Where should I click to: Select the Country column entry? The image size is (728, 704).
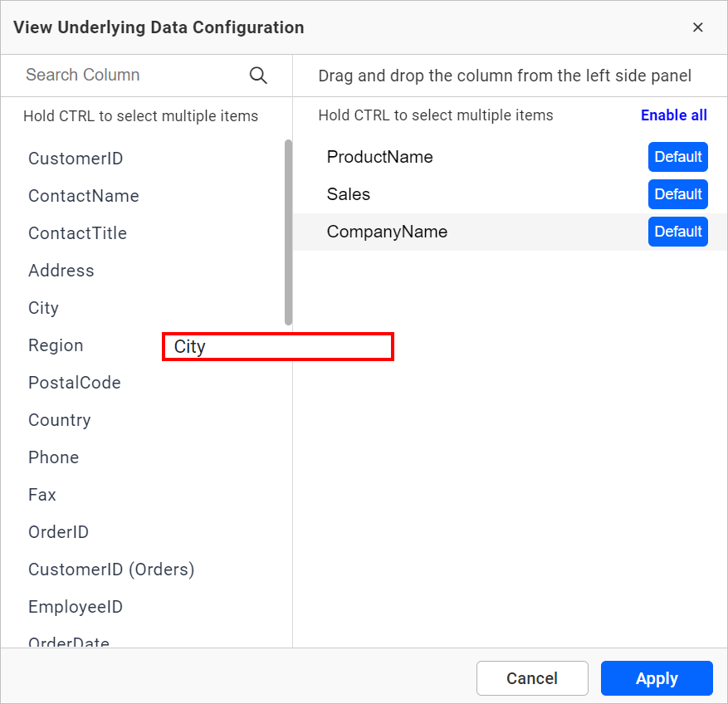(60, 420)
